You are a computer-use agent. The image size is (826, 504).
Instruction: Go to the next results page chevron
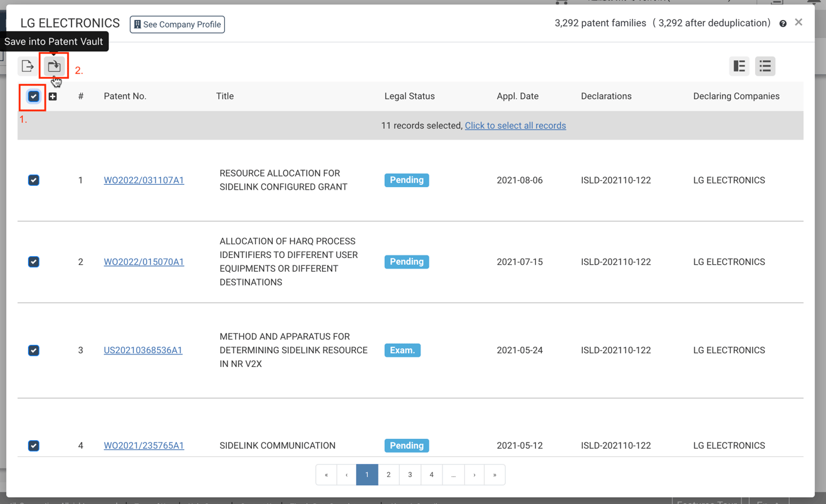coord(474,475)
